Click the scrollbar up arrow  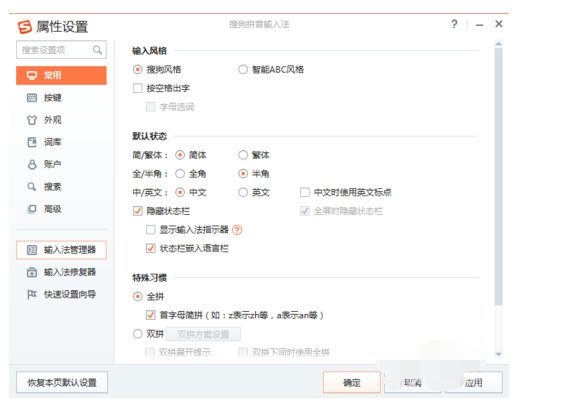click(x=498, y=44)
